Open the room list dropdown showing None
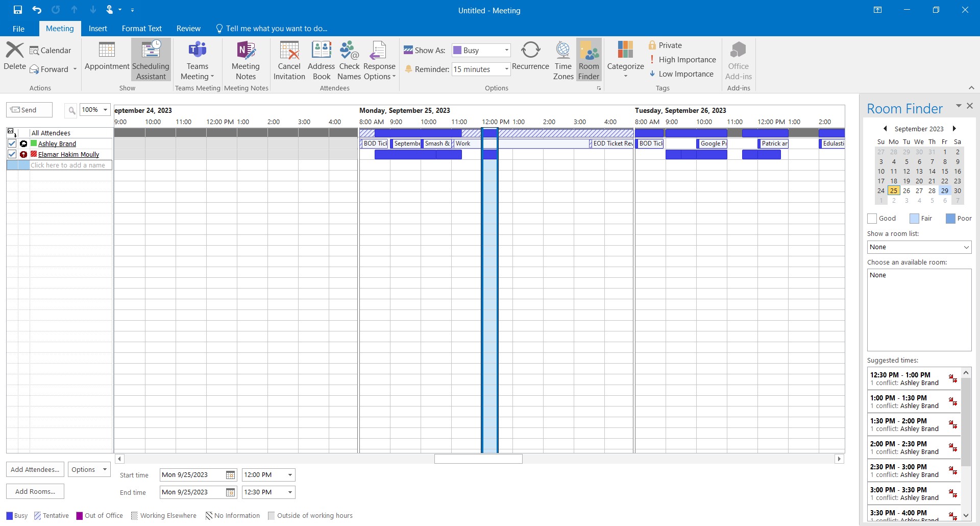The image size is (980, 526). [x=966, y=247]
